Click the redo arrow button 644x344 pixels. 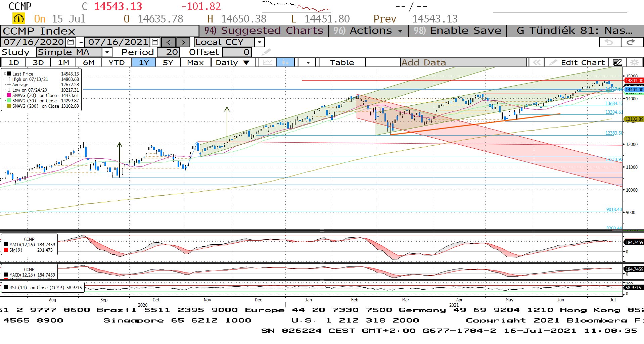click(631, 42)
